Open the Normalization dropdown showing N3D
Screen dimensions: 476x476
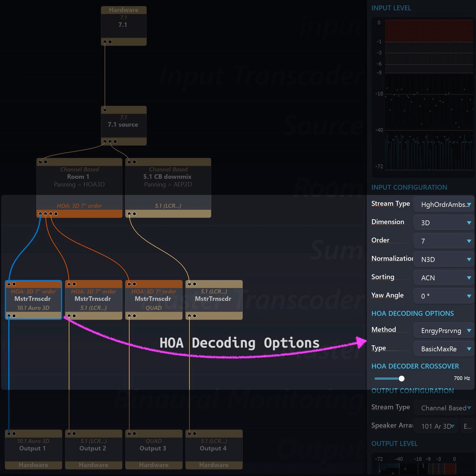(x=444, y=260)
